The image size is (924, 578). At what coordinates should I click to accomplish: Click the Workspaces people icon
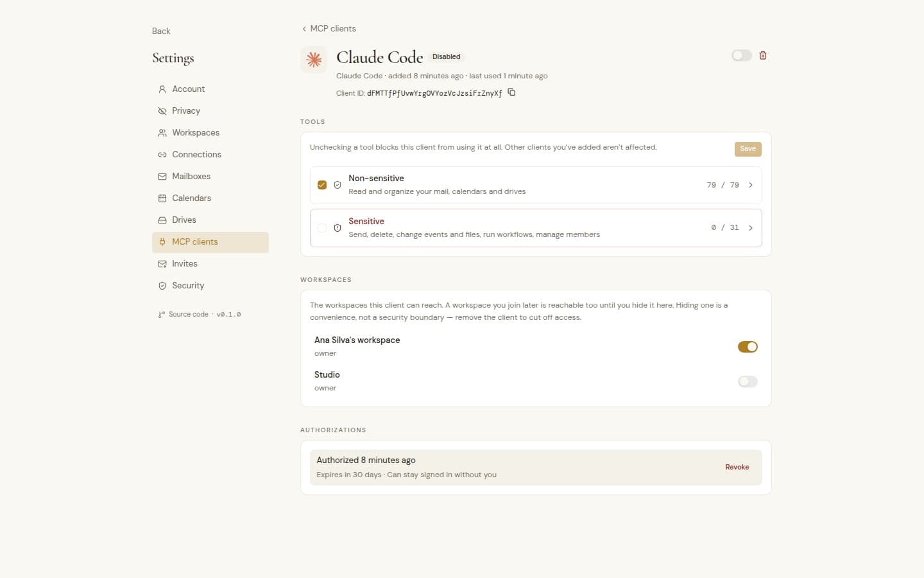[162, 133]
